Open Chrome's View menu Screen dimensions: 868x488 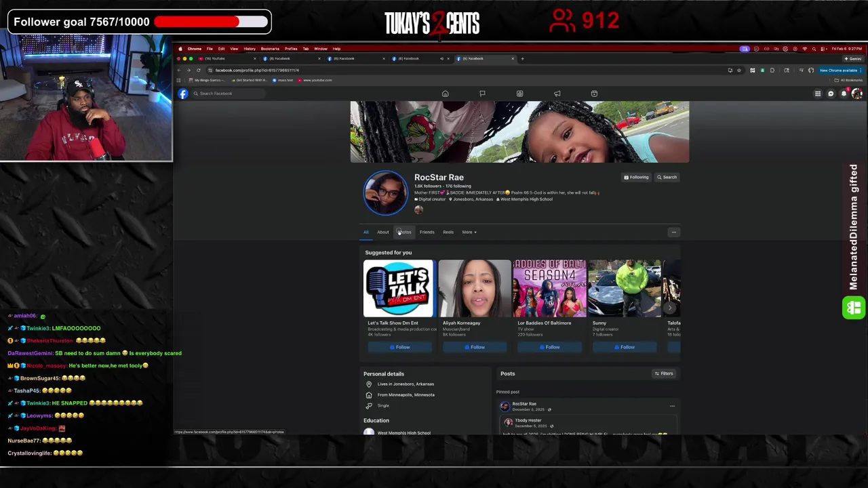pos(234,49)
